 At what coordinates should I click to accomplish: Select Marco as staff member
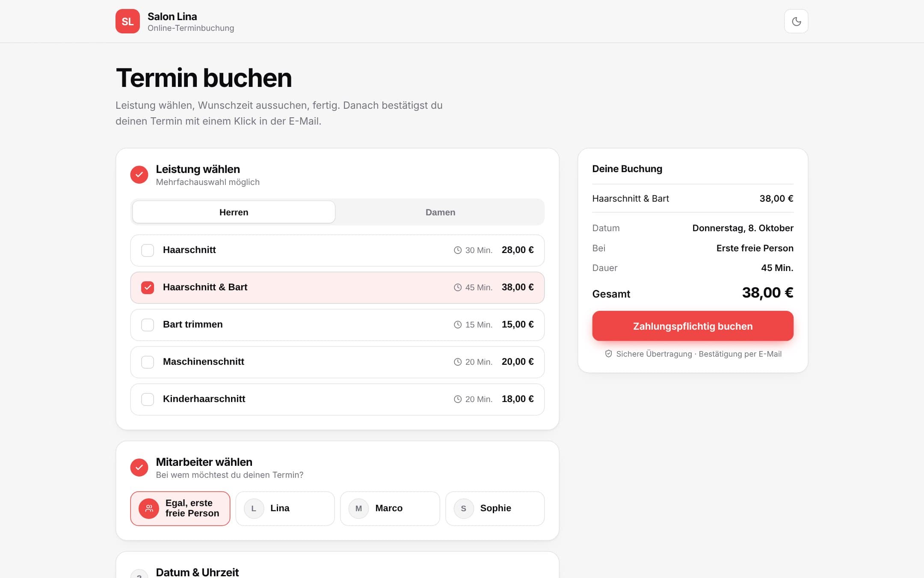(x=390, y=509)
